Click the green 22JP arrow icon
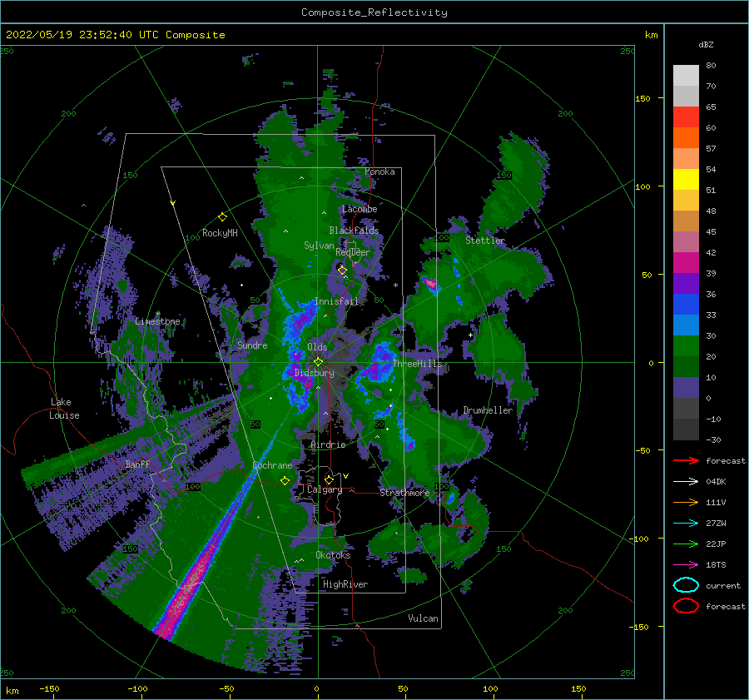The image size is (749, 700). click(686, 544)
